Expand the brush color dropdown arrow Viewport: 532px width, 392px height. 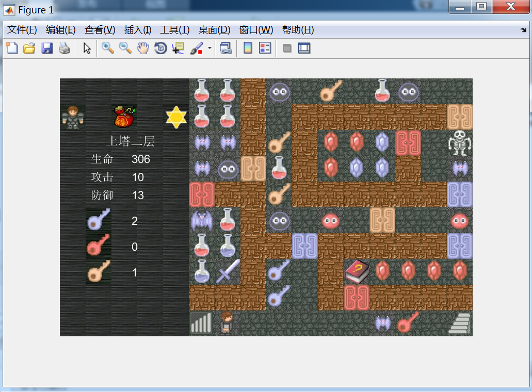[209, 48]
